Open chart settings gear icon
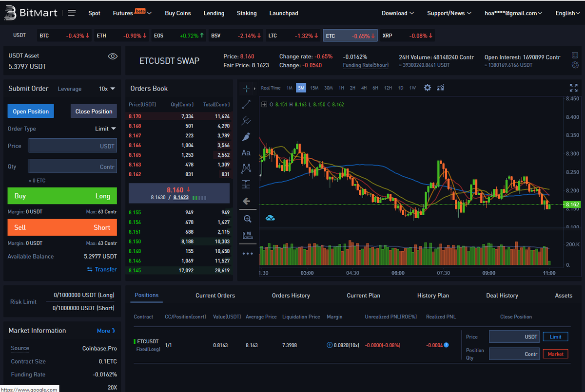This screenshot has height=392, width=585. point(428,88)
